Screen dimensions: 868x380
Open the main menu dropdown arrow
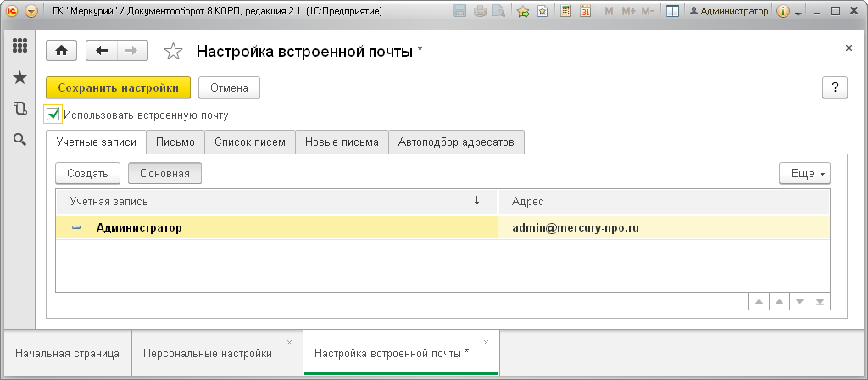(x=31, y=11)
